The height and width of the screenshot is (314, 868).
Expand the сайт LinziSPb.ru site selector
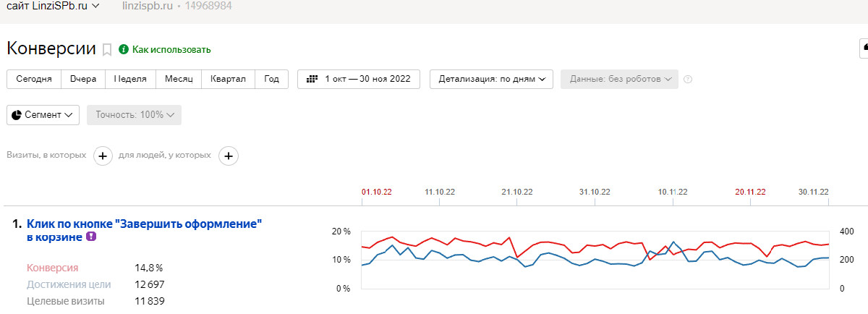click(53, 6)
